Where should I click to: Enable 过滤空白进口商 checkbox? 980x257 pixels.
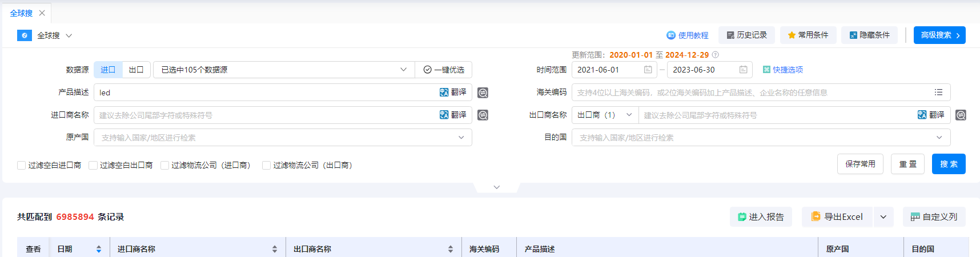point(22,165)
